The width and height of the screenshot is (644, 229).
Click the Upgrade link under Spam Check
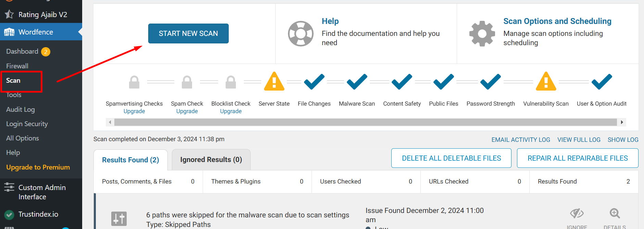tap(187, 111)
